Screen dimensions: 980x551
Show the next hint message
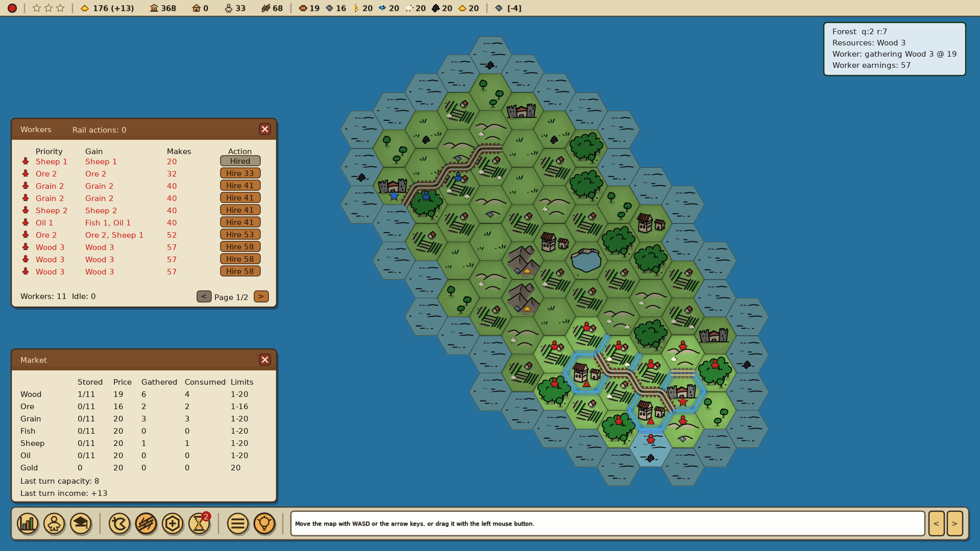coord(954,523)
